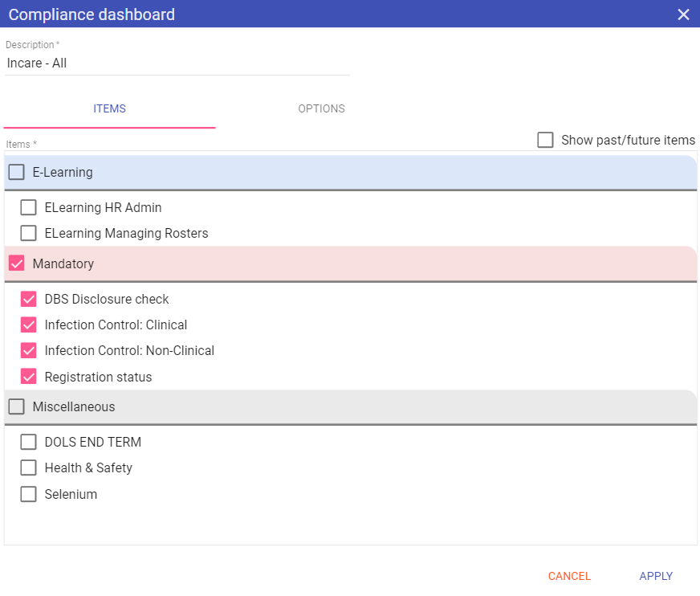Uncheck the Mandatory group checkbox

(x=17, y=263)
